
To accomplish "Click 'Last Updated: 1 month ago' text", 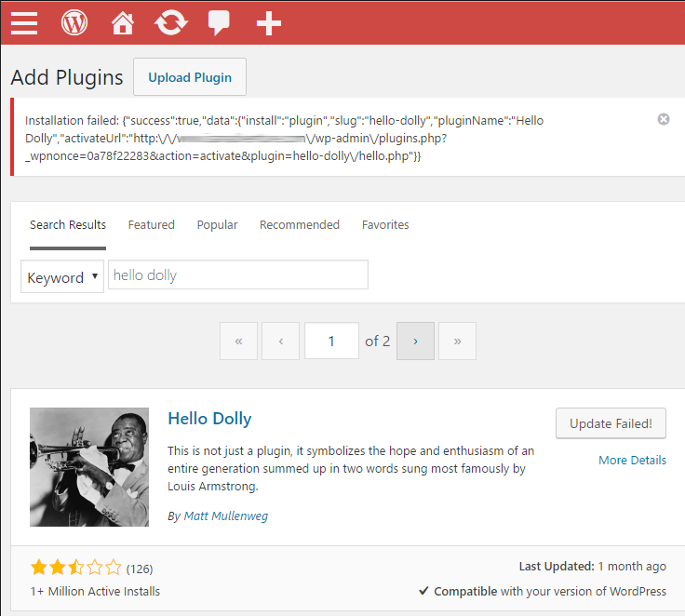I will [x=592, y=566].
